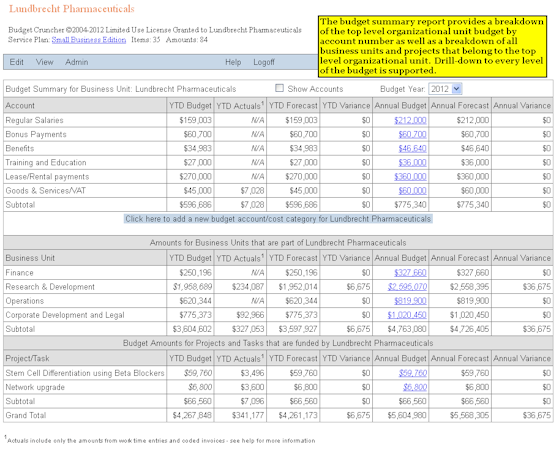This screenshot has height=450, width=558.
Task: Click the Operations business unit name
Action: (25, 301)
